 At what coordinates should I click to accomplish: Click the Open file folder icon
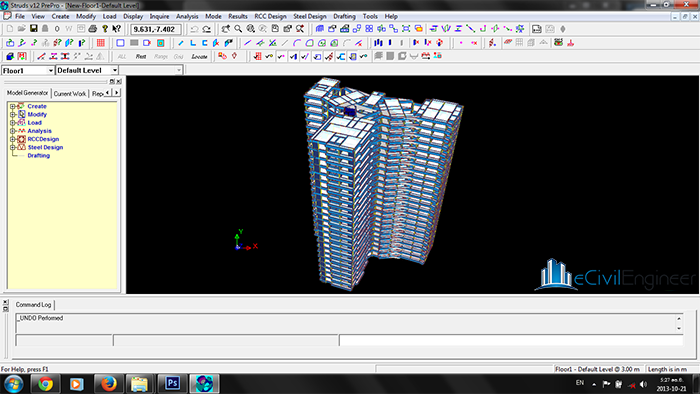pos(21,29)
